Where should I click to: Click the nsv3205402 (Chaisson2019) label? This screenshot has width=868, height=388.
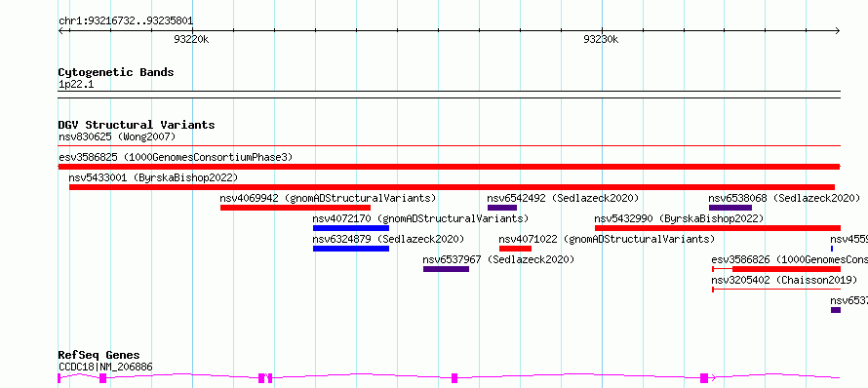tap(784, 280)
